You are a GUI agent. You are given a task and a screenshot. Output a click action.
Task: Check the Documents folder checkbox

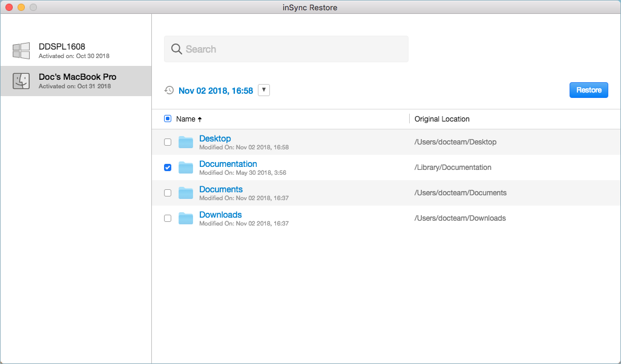click(168, 193)
